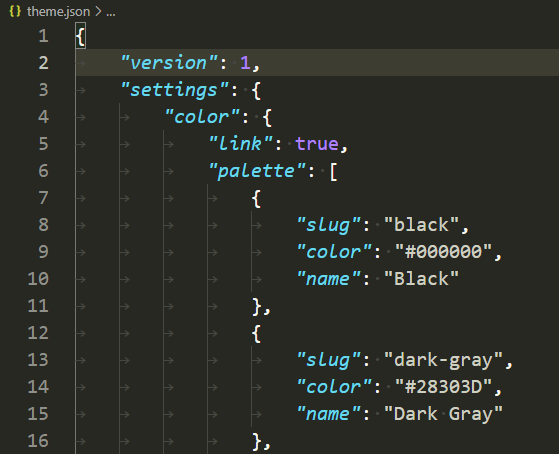Image resolution: width=559 pixels, height=454 pixels.
Task: Select line number 7 in the gutter
Action: pyautogui.click(x=43, y=198)
